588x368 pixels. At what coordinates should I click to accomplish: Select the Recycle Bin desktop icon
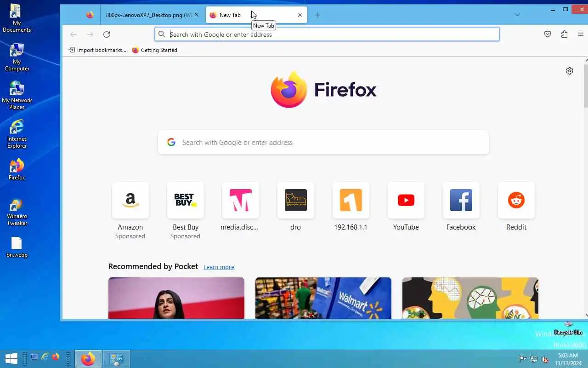point(568,328)
